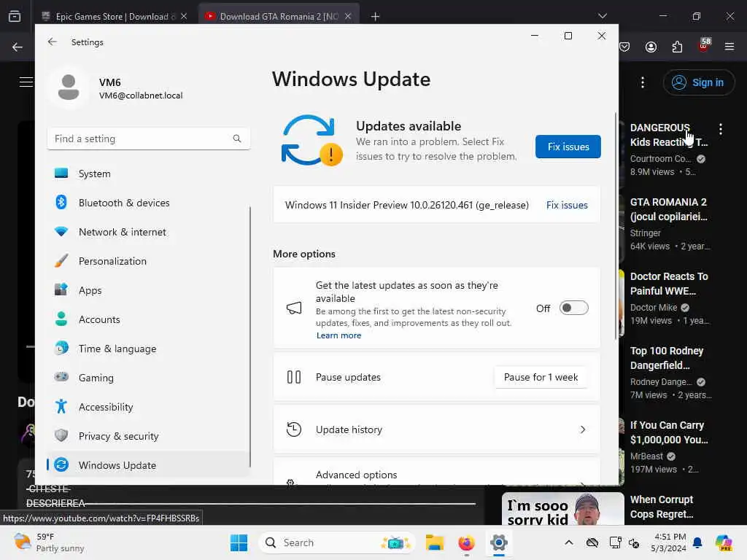Click the Find a setting search box
This screenshot has height=560, width=747.
click(149, 139)
